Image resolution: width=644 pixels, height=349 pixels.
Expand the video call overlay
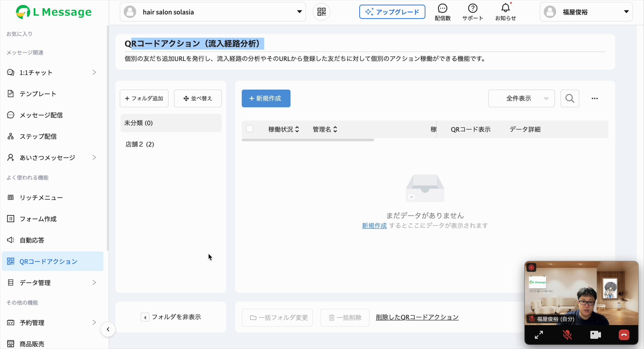point(539,335)
